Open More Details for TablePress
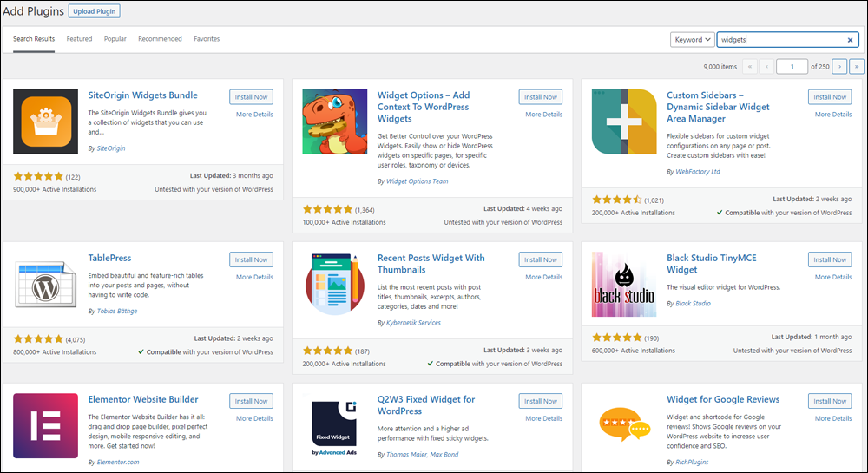This screenshot has height=473, width=868. pyautogui.click(x=254, y=277)
